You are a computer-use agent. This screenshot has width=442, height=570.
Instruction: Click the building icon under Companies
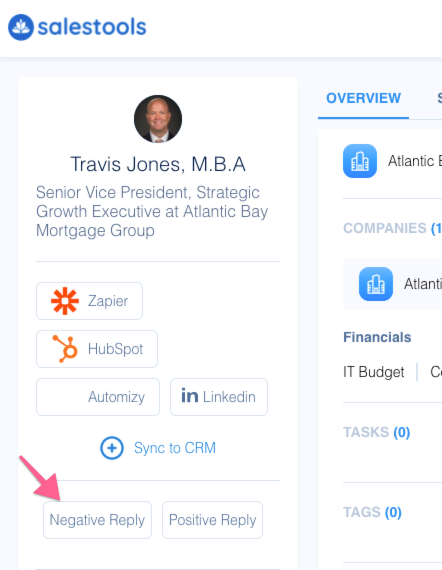click(x=376, y=284)
